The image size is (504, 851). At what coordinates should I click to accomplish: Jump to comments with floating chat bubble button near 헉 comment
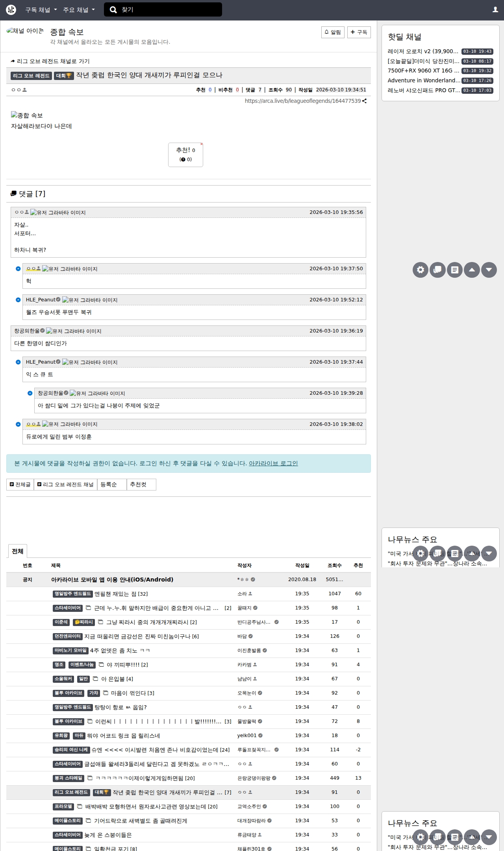coord(437,270)
